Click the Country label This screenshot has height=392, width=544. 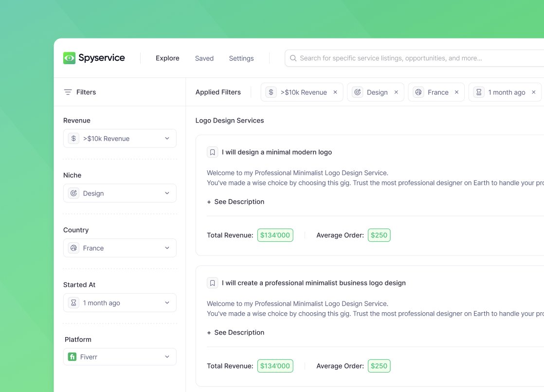76,230
